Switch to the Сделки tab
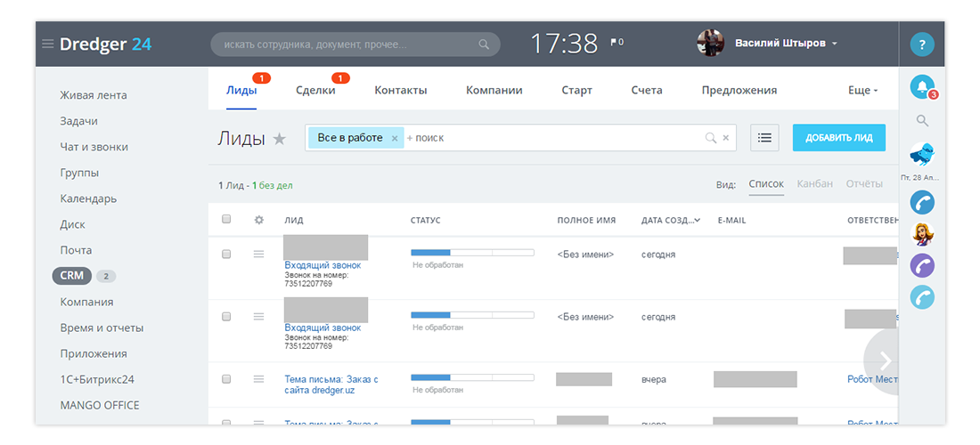 click(315, 90)
